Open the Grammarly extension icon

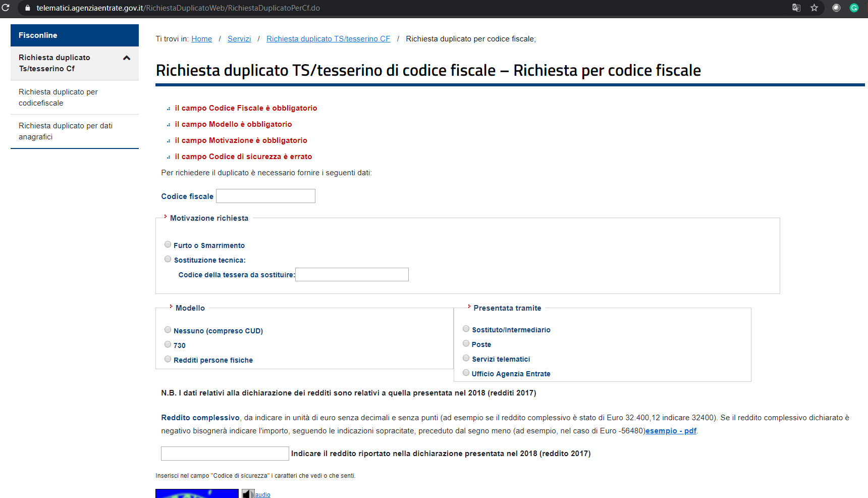click(854, 8)
